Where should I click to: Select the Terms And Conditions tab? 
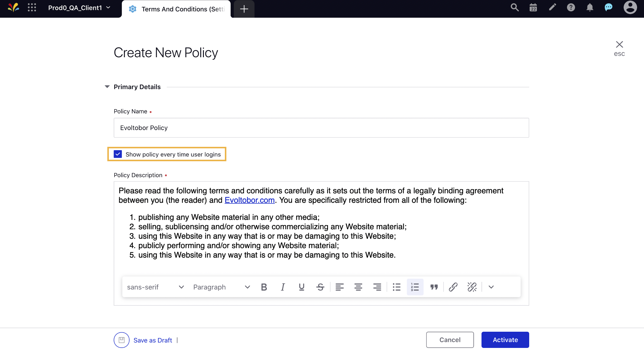176,9
